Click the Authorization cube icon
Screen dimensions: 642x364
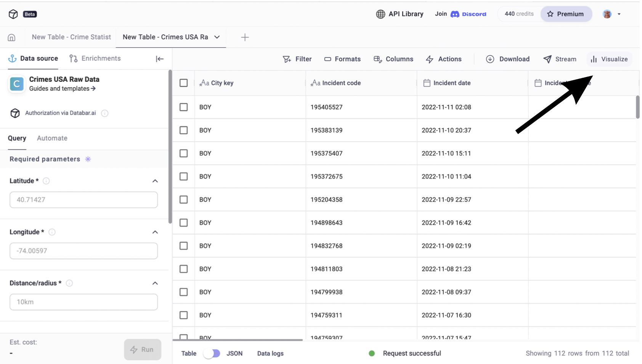pyautogui.click(x=15, y=113)
